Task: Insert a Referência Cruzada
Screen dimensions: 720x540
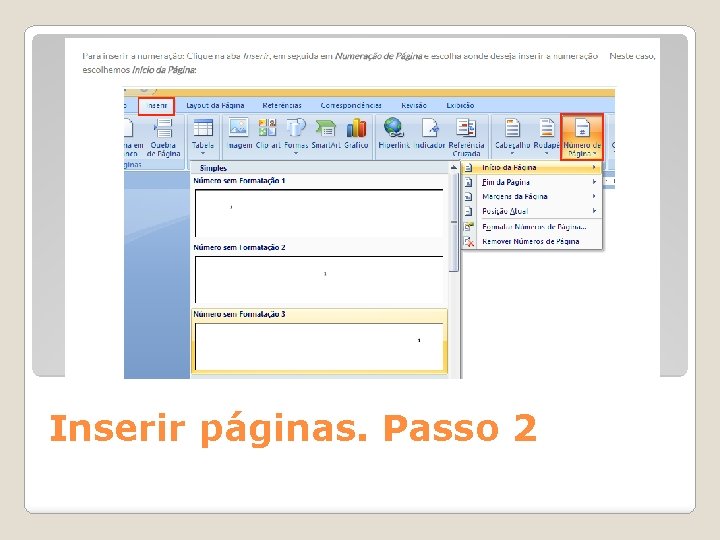Action: [466, 137]
